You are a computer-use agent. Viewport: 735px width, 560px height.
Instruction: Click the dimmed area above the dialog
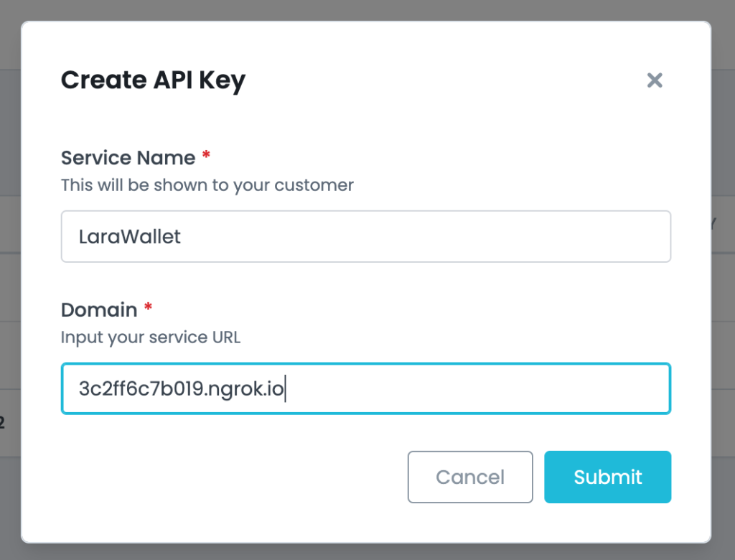[359, 9]
